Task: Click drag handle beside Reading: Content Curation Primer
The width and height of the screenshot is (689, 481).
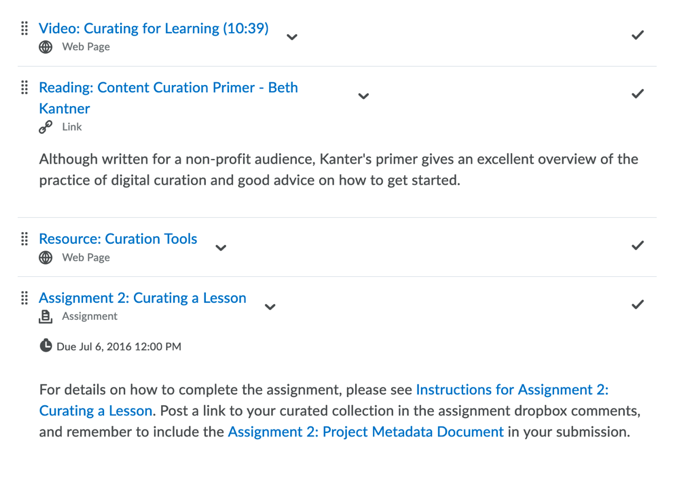Action: pyautogui.click(x=25, y=88)
